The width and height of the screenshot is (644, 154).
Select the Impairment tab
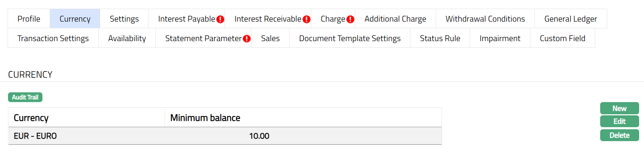(x=500, y=38)
